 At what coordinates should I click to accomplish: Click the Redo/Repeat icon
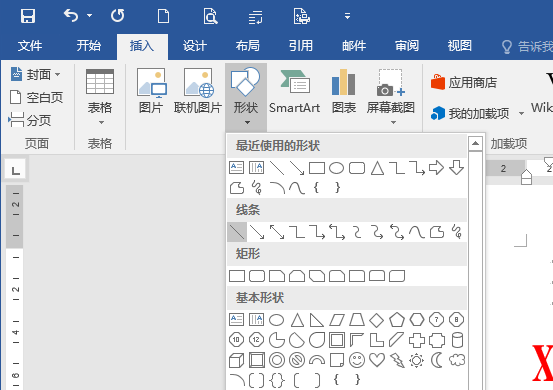coord(117,16)
